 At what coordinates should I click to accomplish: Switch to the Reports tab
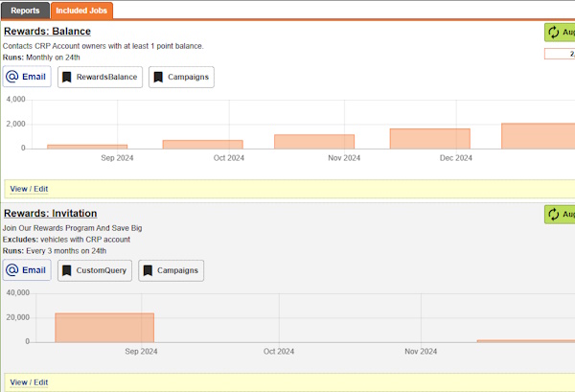[x=25, y=11]
